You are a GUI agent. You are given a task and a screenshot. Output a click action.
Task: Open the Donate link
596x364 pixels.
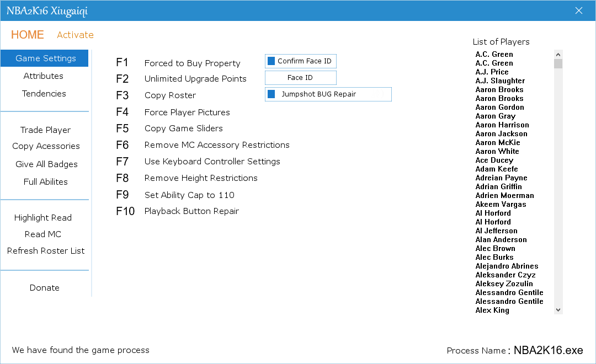tap(45, 288)
